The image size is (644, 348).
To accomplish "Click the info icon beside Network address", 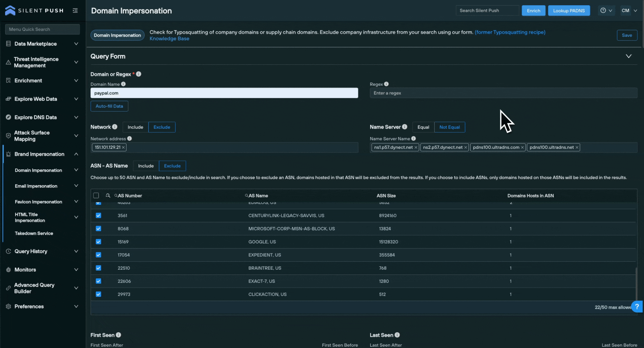I will [x=129, y=139].
